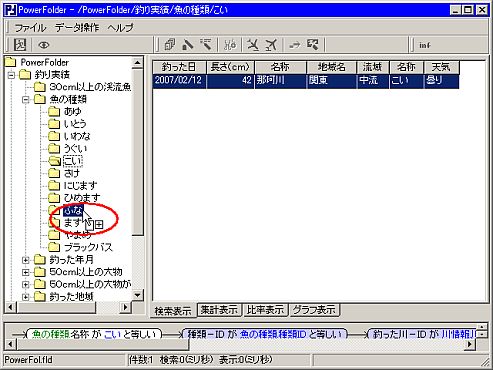The height and width of the screenshot is (370, 493).
Task: Sort by the 釣った日 column header
Action: tap(179, 67)
